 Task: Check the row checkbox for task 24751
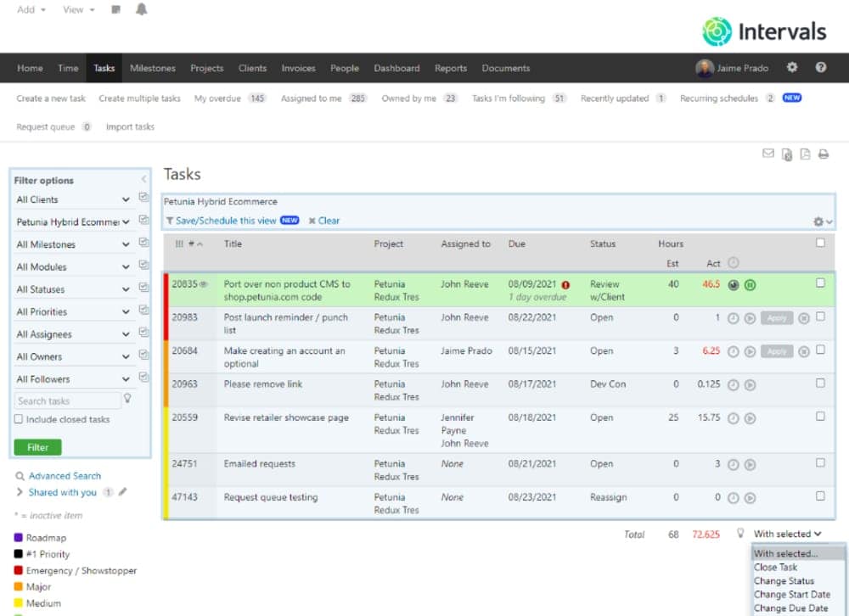[x=820, y=463]
